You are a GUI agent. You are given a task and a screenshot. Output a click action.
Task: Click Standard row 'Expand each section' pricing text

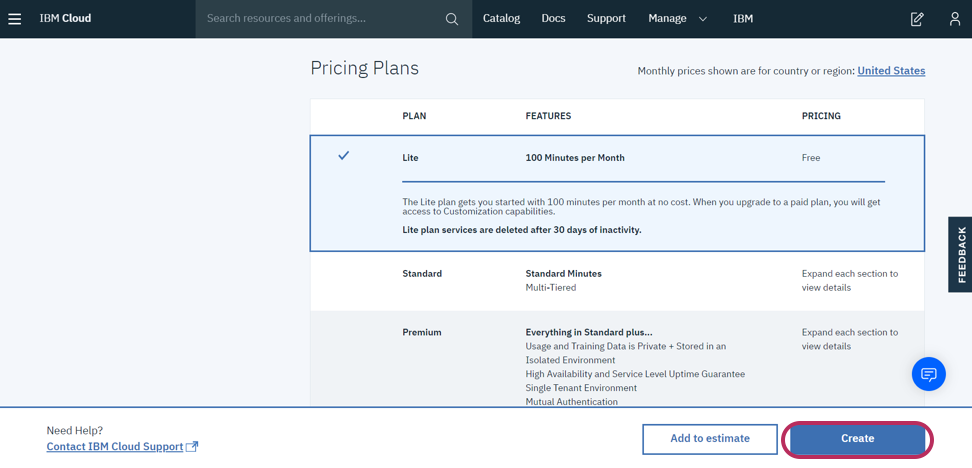[x=850, y=281]
